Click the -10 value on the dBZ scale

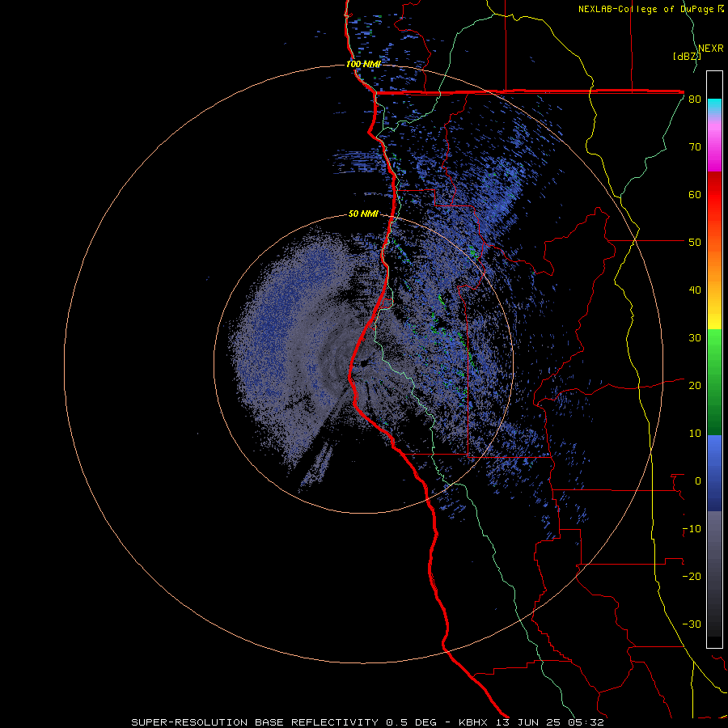[x=692, y=529]
